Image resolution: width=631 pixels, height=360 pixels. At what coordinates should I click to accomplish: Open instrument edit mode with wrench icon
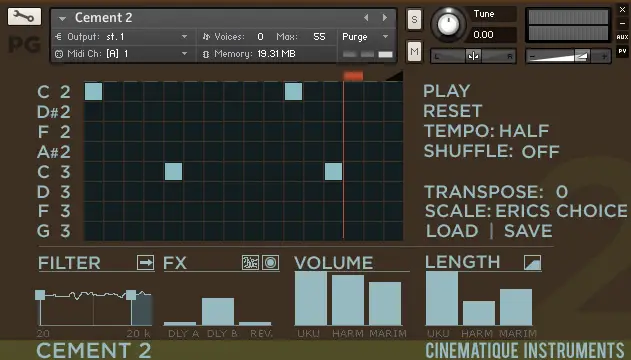24,16
